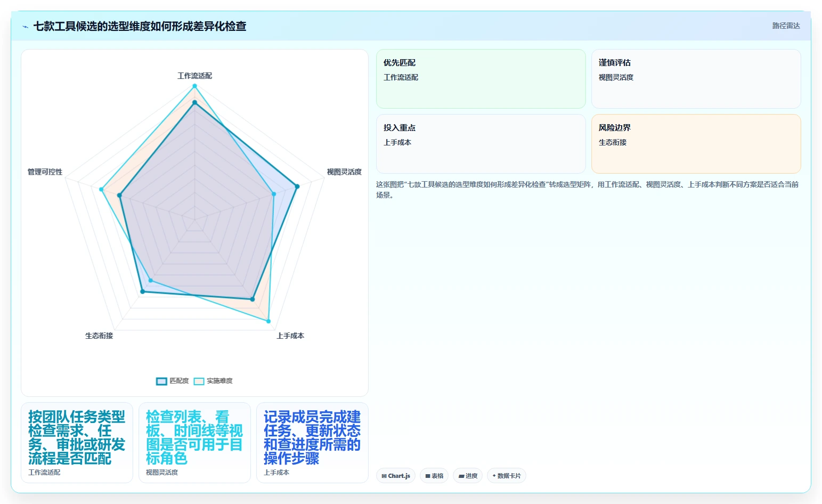Image resolution: width=822 pixels, height=504 pixels.
Task: Select 实施难度 data point on 视图灵活度 axis
Action: point(274,194)
